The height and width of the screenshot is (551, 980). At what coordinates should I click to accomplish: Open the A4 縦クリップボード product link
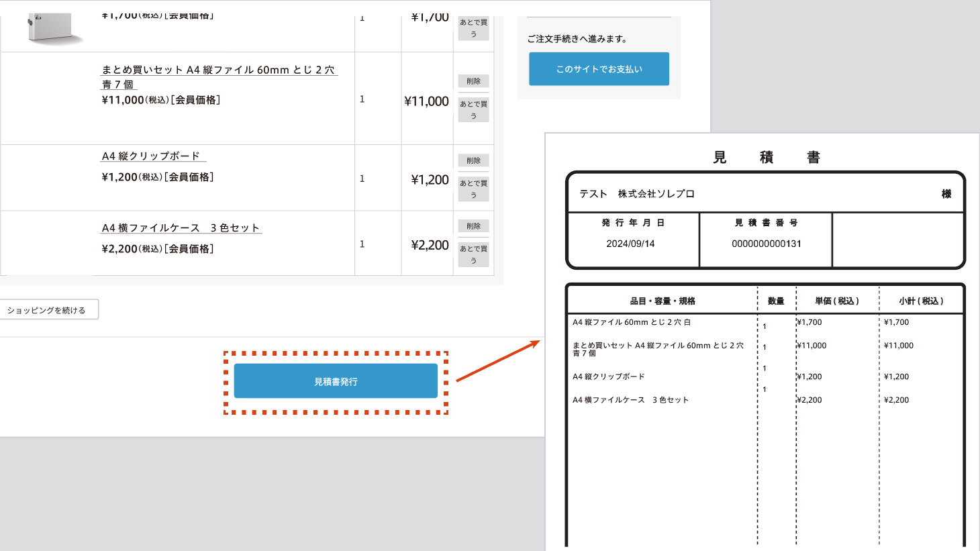click(152, 156)
